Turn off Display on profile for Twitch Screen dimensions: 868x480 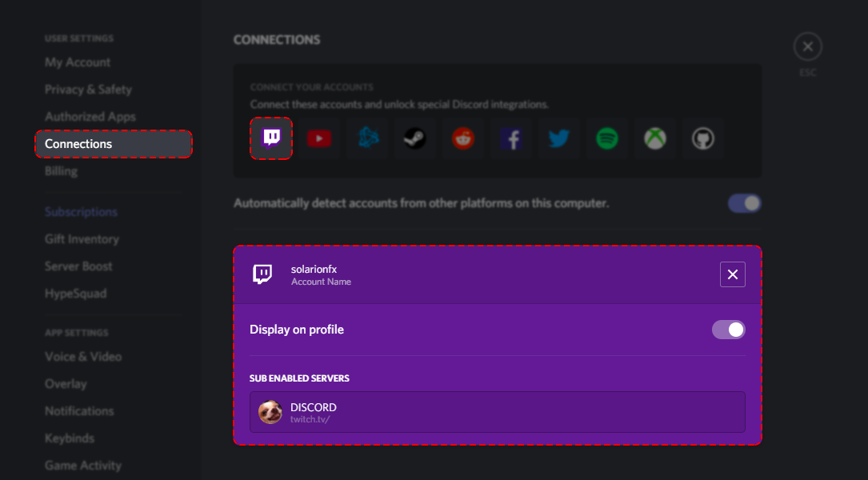click(728, 329)
